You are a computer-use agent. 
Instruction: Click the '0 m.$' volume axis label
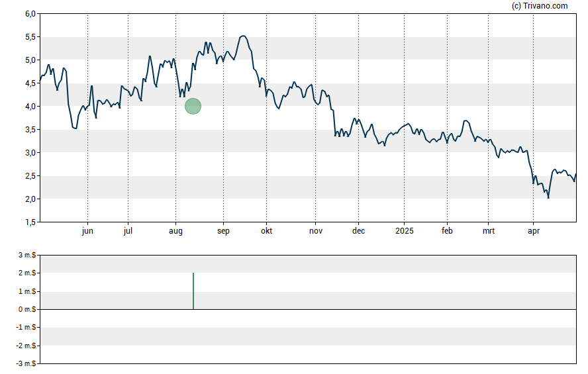pyautogui.click(x=27, y=309)
